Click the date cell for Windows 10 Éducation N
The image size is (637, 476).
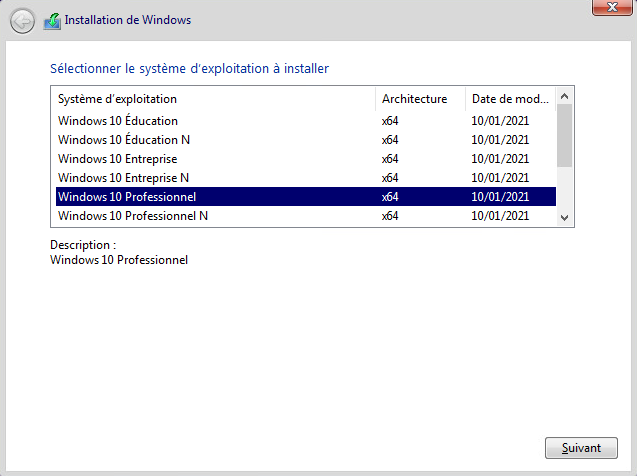(500, 140)
